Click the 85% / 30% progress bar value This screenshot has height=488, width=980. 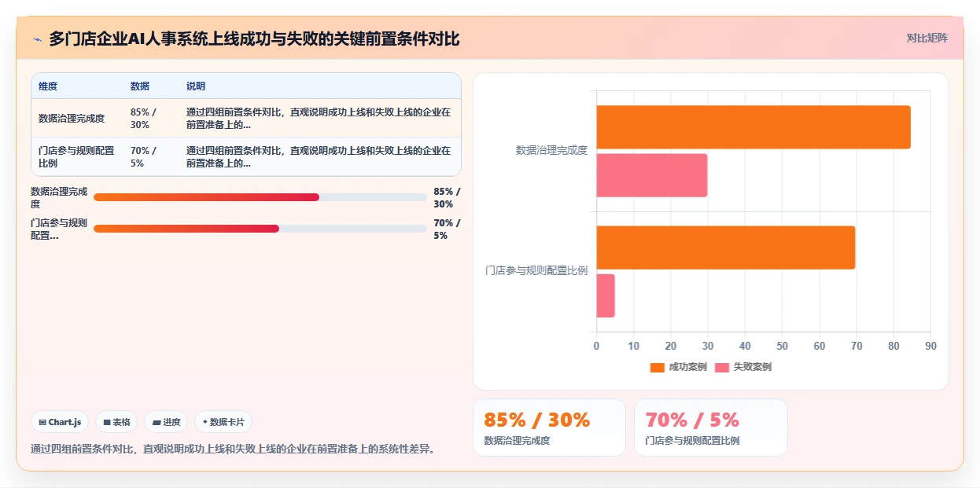pyautogui.click(x=447, y=197)
